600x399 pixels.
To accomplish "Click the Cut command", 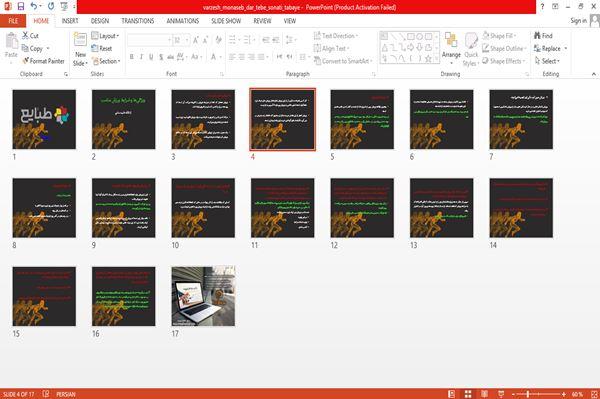I will click(x=30, y=36).
